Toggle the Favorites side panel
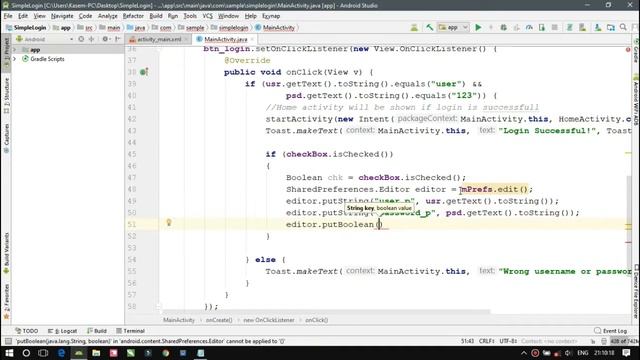Viewport: 640px width, 360px height. click(x=6, y=301)
